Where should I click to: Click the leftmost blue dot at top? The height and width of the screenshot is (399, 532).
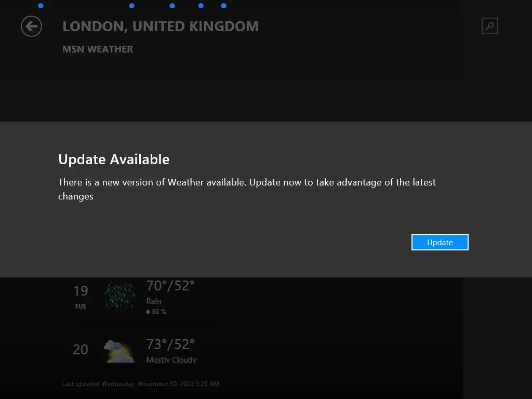[41, 5]
